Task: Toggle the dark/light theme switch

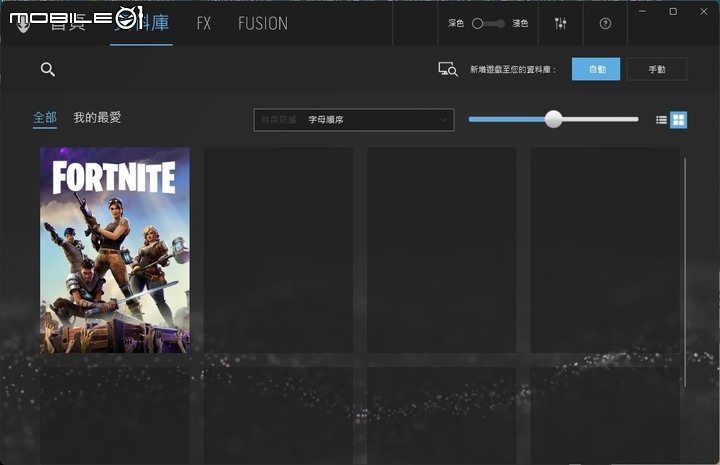Action: 488,23
